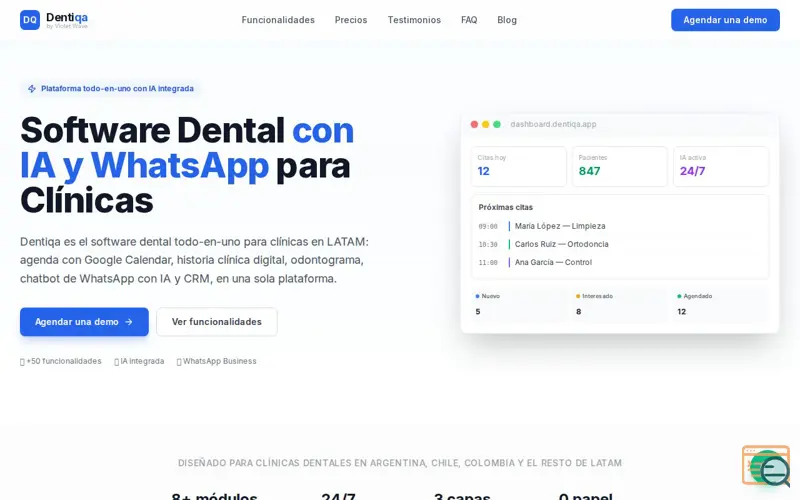
Task: Go to the Precios section
Action: [351, 20]
